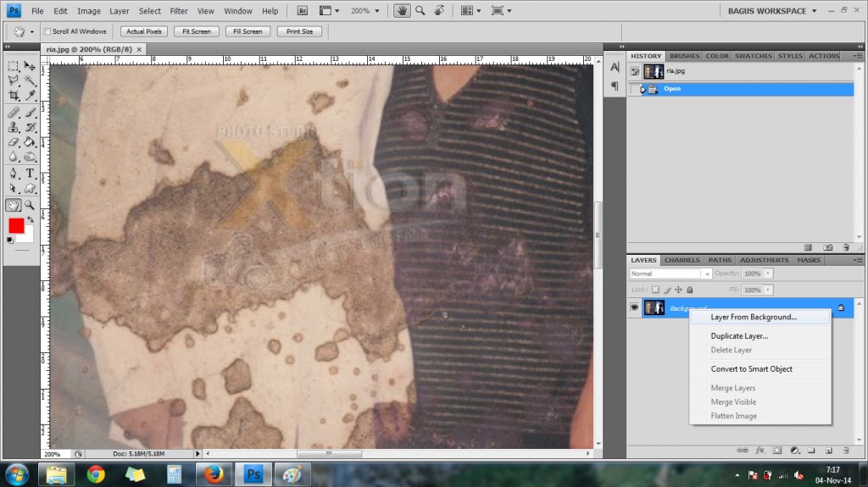The width and height of the screenshot is (868, 487).
Task: Add a layer mask in the Layers panel
Action: (x=777, y=451)
